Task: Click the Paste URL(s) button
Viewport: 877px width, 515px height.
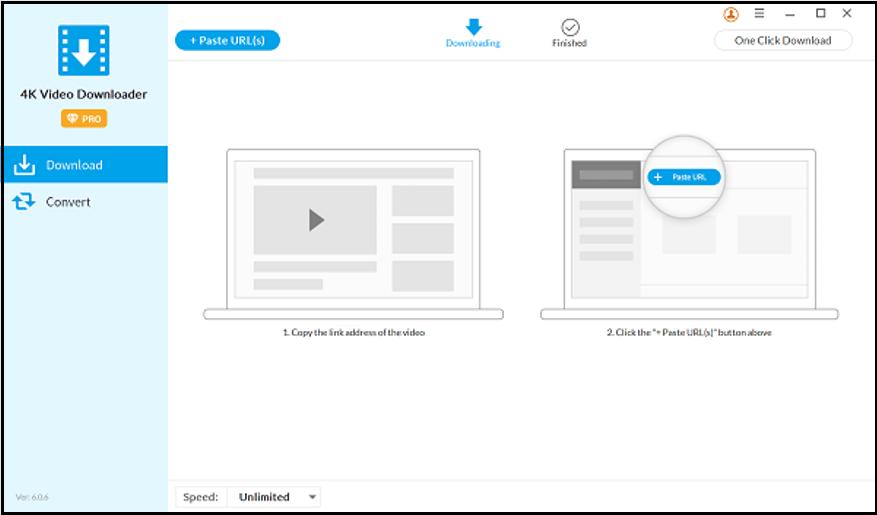Action: 228,40
